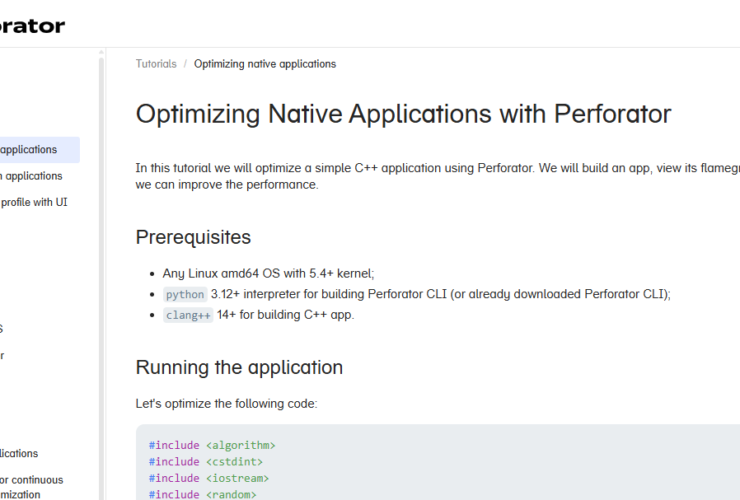740x500 pixels.
Task: Click the 'Optimizing native applications' breadcrumb
Action: (265, 64)
